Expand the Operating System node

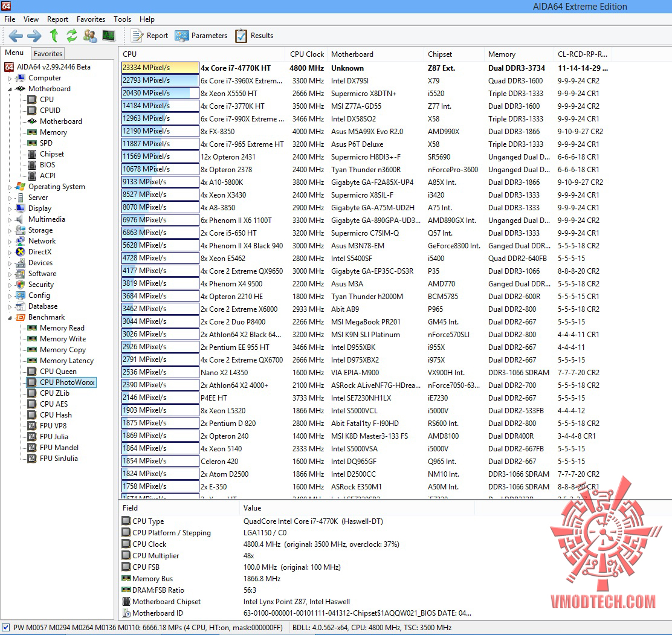click(10, 187)
